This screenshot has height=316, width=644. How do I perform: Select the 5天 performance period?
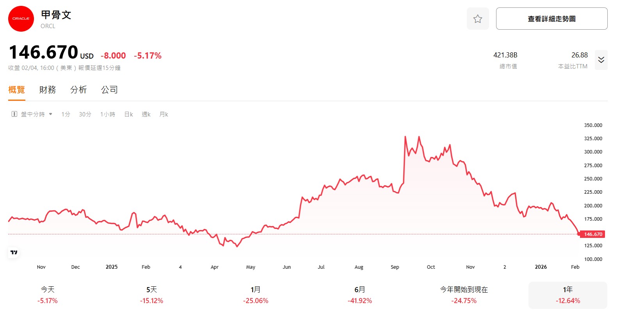pyautogui.click(x=151, y=295)
